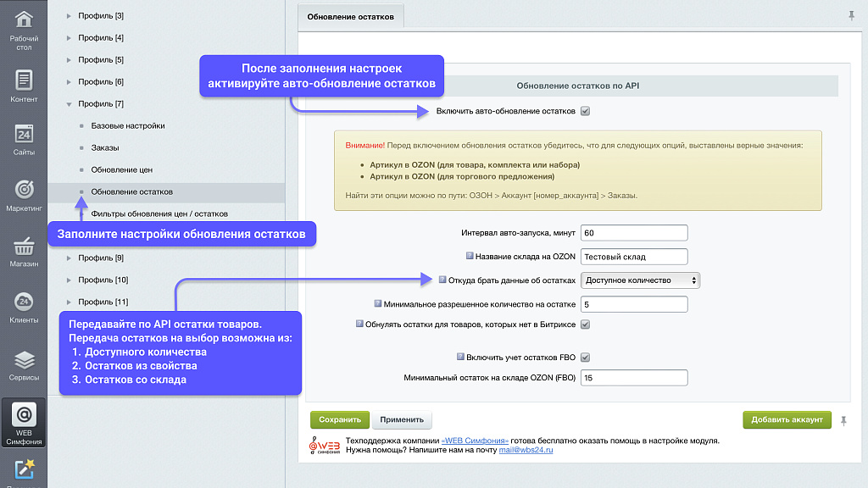
Task: Select WEB Симфония module icon
Action: tap(24, 420)
